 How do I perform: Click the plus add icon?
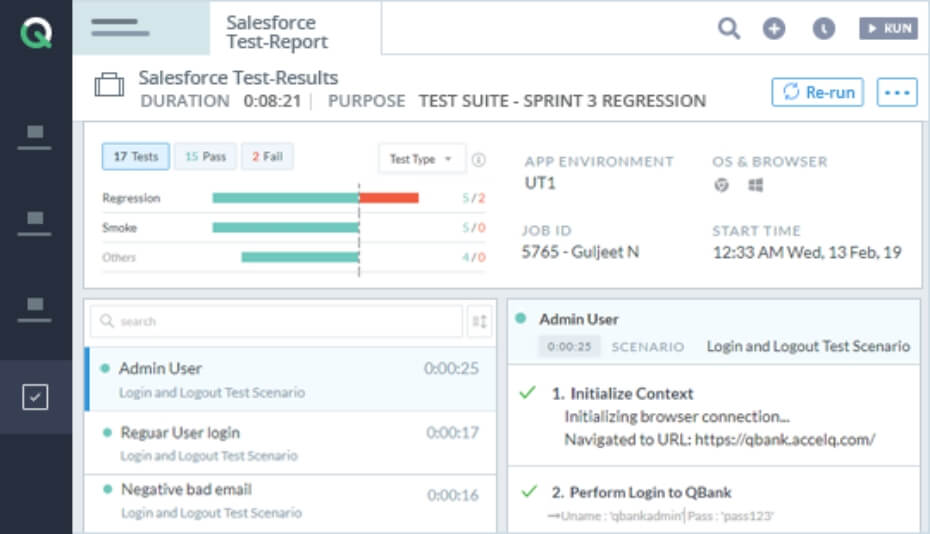[774, 29]
